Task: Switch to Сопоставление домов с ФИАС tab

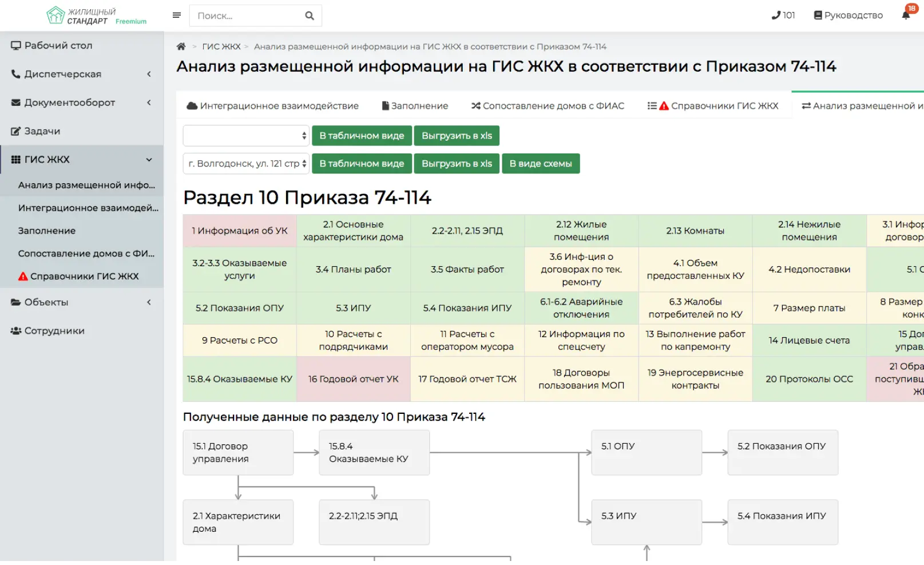Action: click(548, 106)
